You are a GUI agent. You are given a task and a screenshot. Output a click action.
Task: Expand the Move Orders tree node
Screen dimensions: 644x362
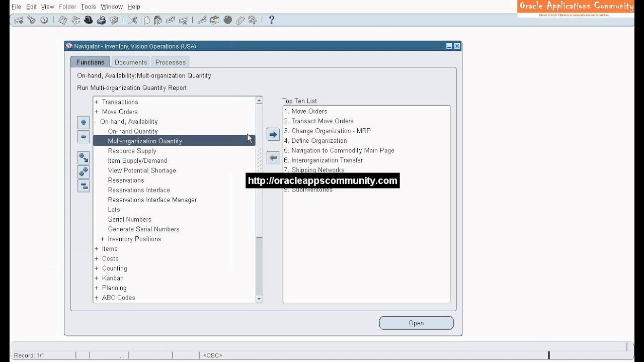[97, 112]
